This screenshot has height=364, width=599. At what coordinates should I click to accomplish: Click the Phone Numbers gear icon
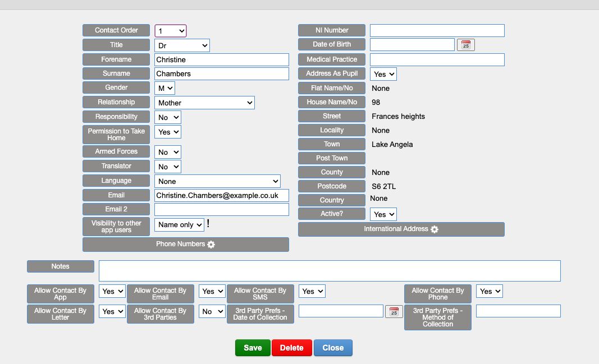coord(211,245)
